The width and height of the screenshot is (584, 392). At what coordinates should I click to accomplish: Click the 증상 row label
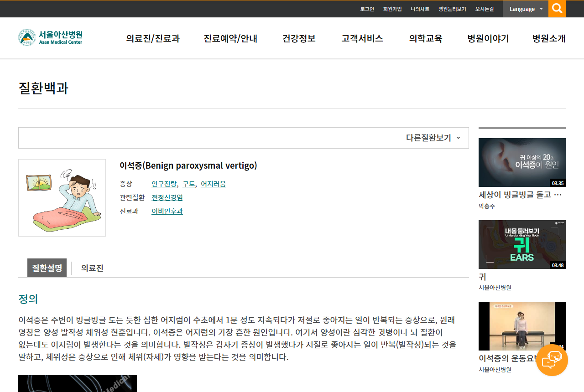(126, 184)
